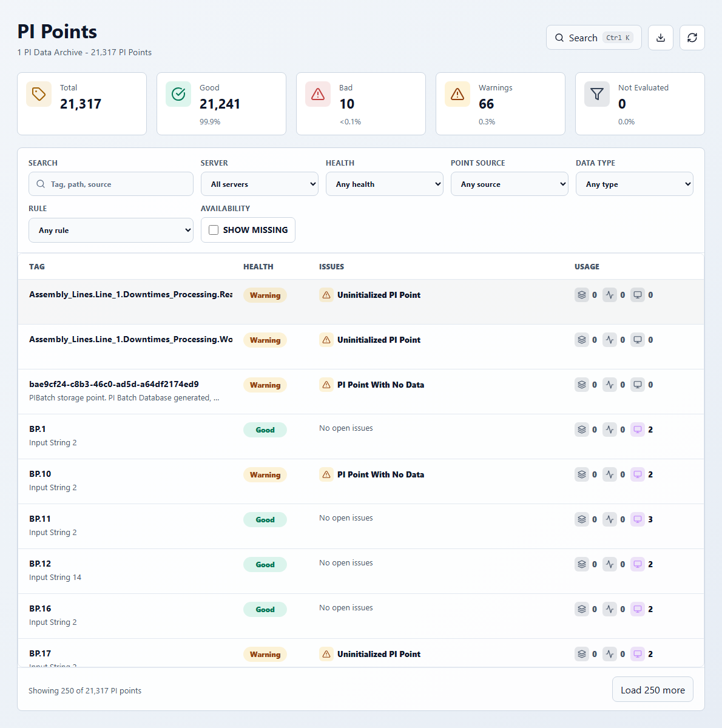Click Load 250 more button
The height and width of the screenshot is (728, 722).
653,690
